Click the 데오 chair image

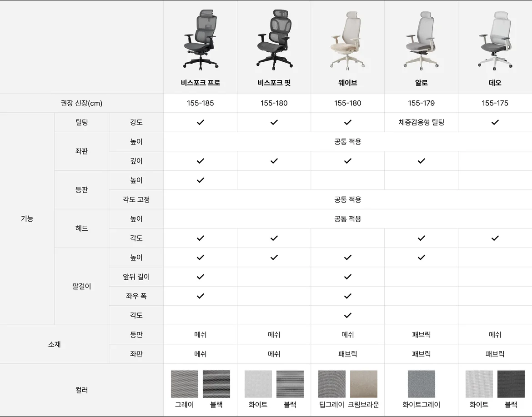[495, 40]
